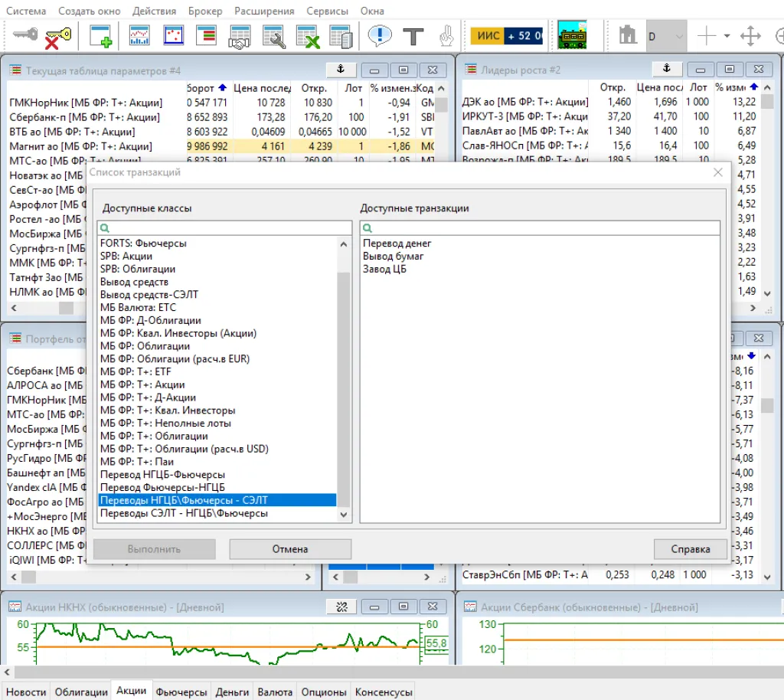Open the Расширения menu

pos(264,11)
